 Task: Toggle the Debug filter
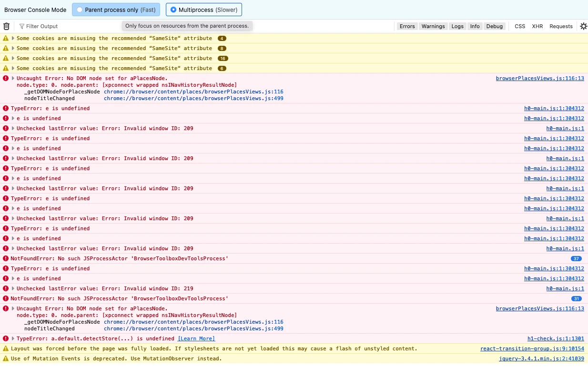pyautogui.click(x=495, y=26)
